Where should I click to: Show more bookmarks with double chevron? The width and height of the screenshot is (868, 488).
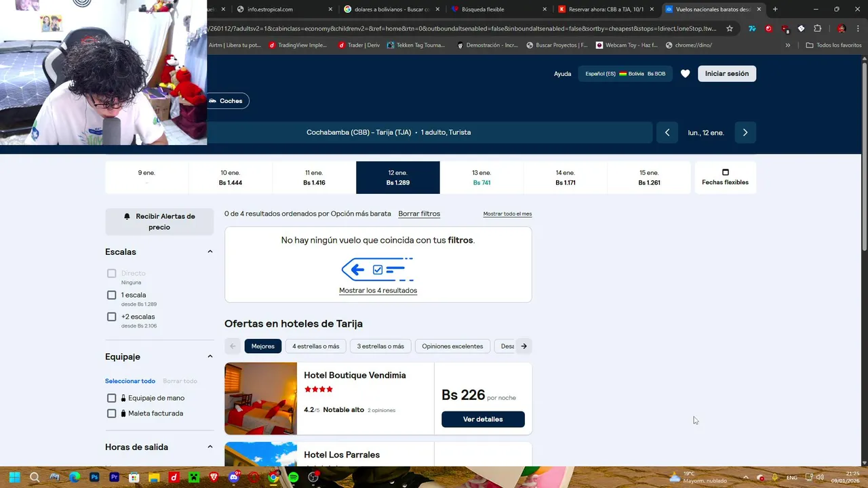click(787, 45)
